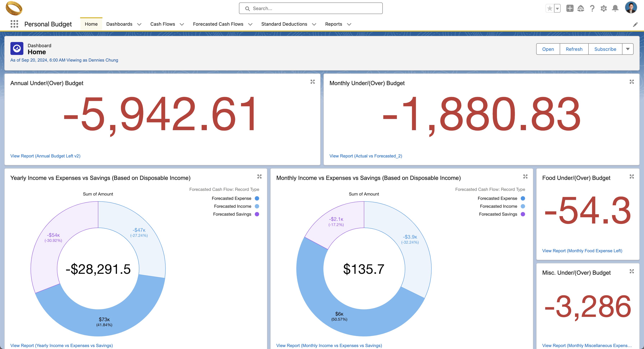Click the Favorites star icon

549,8
